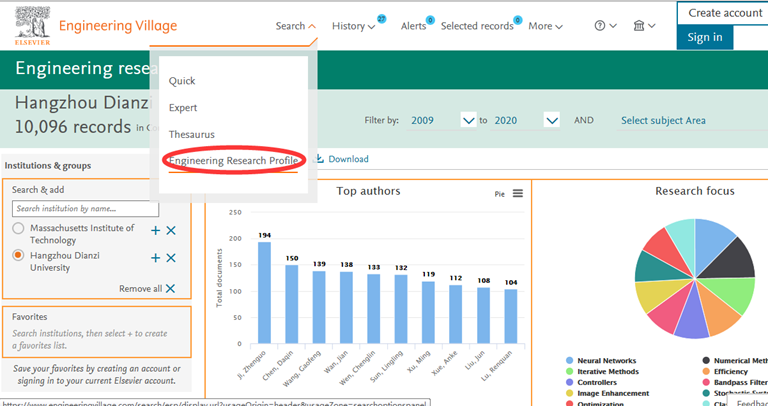This screenshot has width=768, height=406.
Task: Click the Xu, Ming bar with 119
Action: pyautogui.click(x=429, y=312)
